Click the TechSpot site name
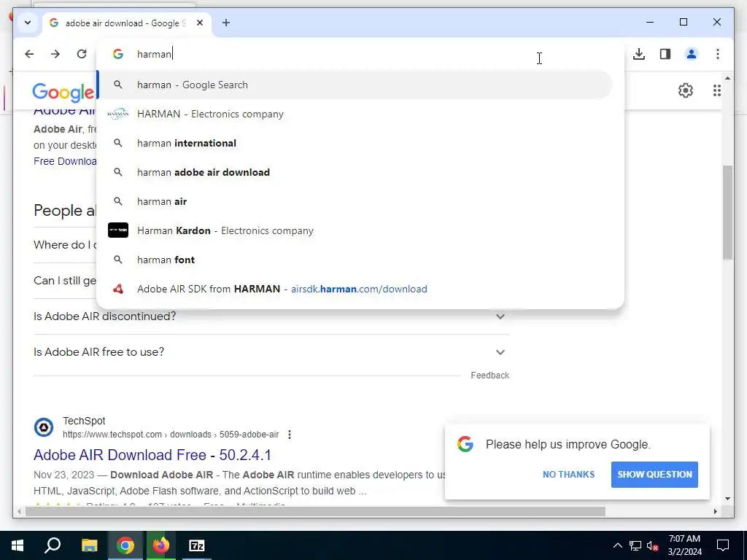Image resolution: width=747 pixels, height=560 pixels. tap(84, 421)
